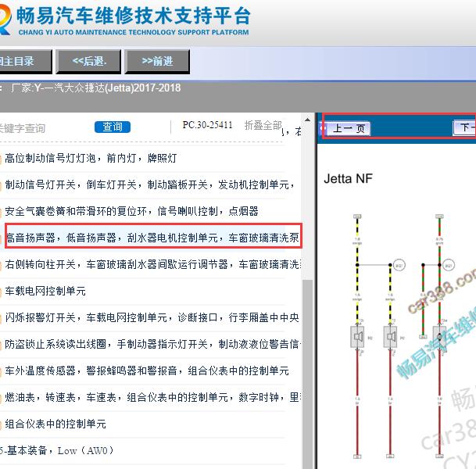The image size is (476, 469).
Task: Select 燃油表，转速表，车速表 entry
Action: [x=152, y=397]
